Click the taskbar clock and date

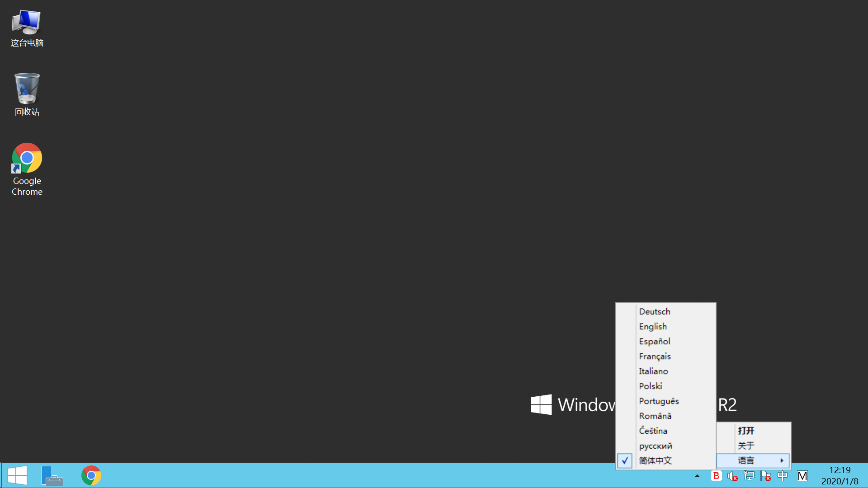840,475
